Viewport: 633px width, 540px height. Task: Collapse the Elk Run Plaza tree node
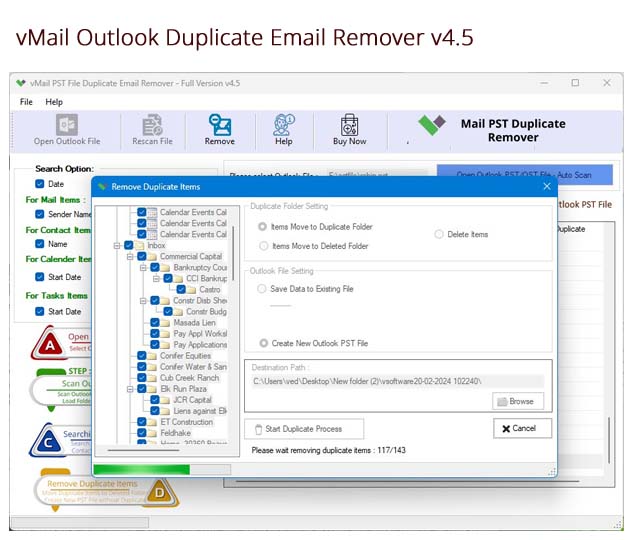130,389
